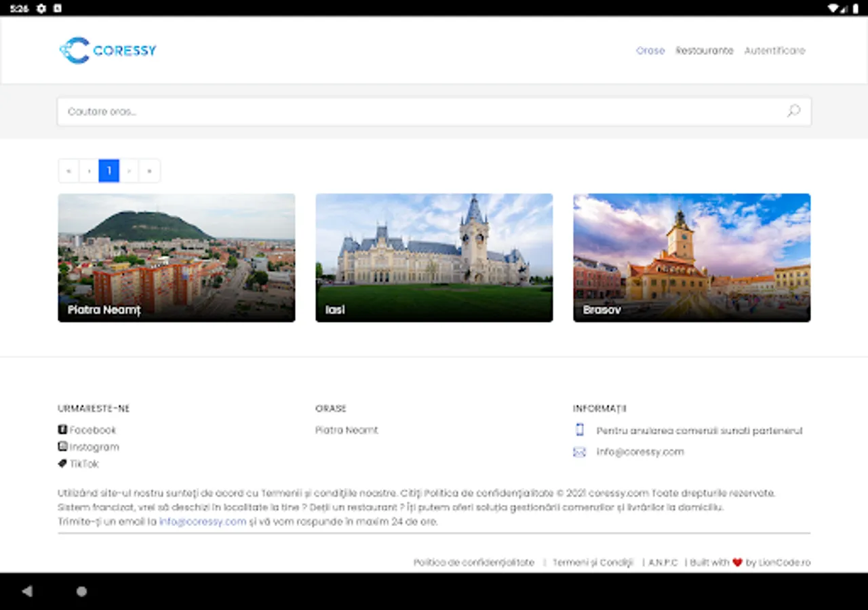Open the Instagram link
This screenshot has height=610, width=868.
coord(94,447)
